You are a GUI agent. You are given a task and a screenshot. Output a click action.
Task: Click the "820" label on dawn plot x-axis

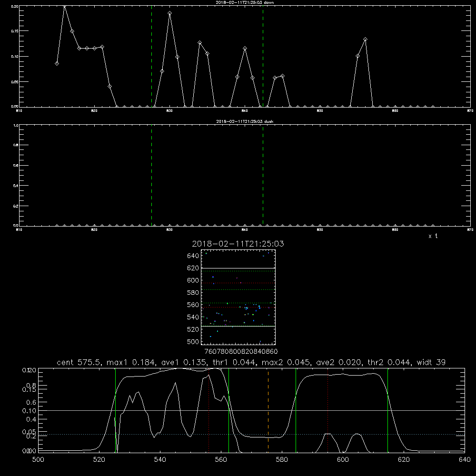[94, 111]
